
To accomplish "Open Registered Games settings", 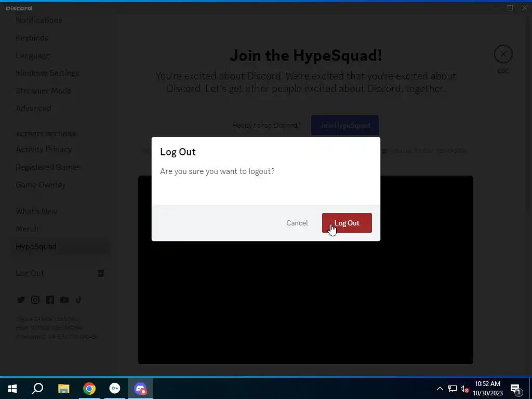I will pos(48,167).
